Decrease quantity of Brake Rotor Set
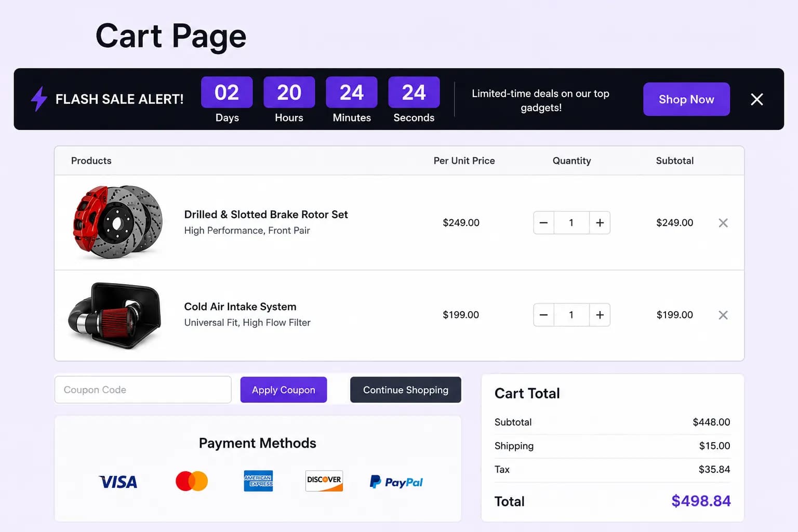 click(543, 223)
